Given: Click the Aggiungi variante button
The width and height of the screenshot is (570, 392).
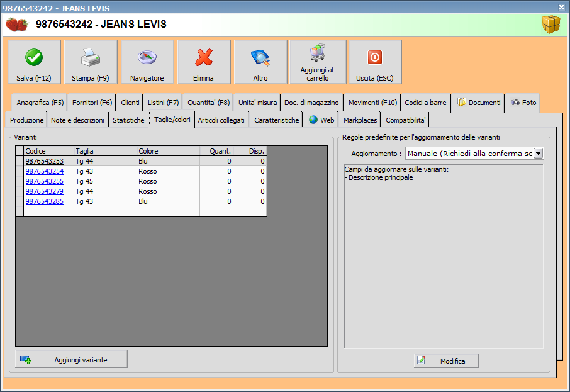Looking at the screenshot, I should (x=71, y=359).
